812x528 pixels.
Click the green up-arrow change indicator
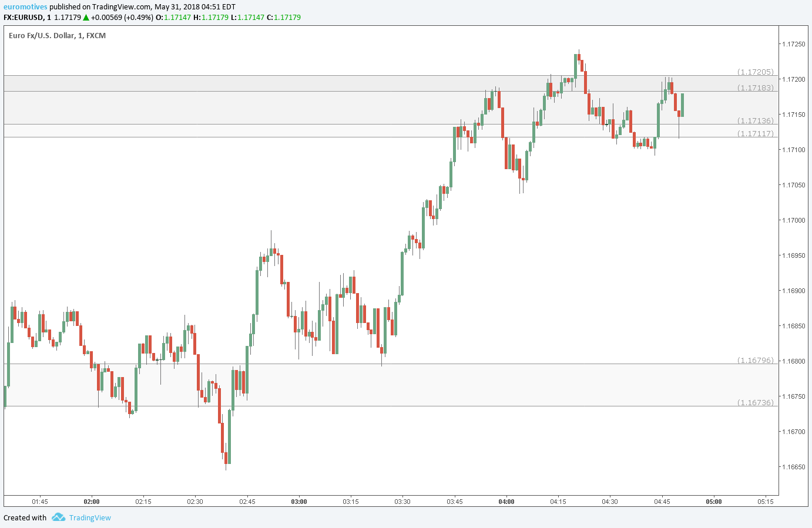pyautogui.click(x=86, y=18)
